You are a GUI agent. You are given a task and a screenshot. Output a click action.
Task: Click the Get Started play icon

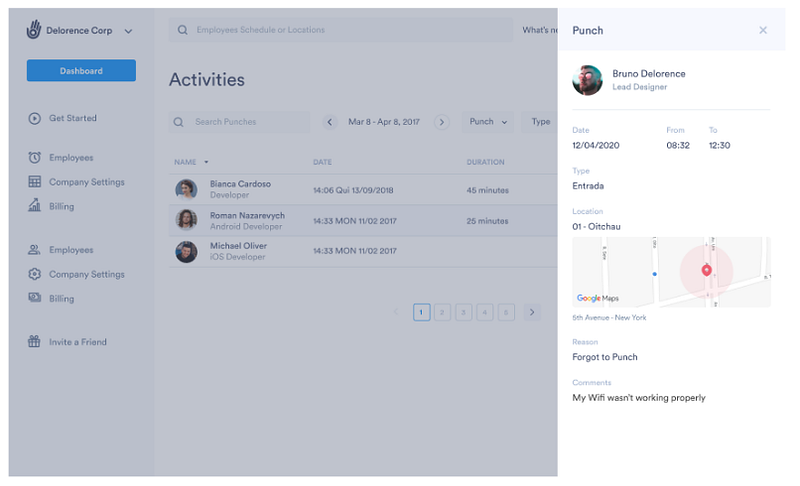[34, 118]
